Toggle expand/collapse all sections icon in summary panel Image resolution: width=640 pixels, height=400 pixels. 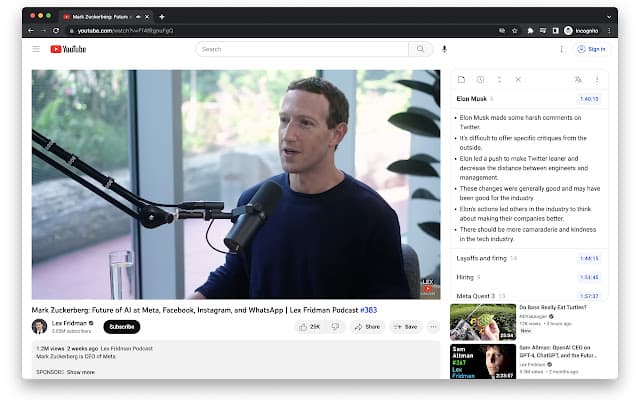498,79
